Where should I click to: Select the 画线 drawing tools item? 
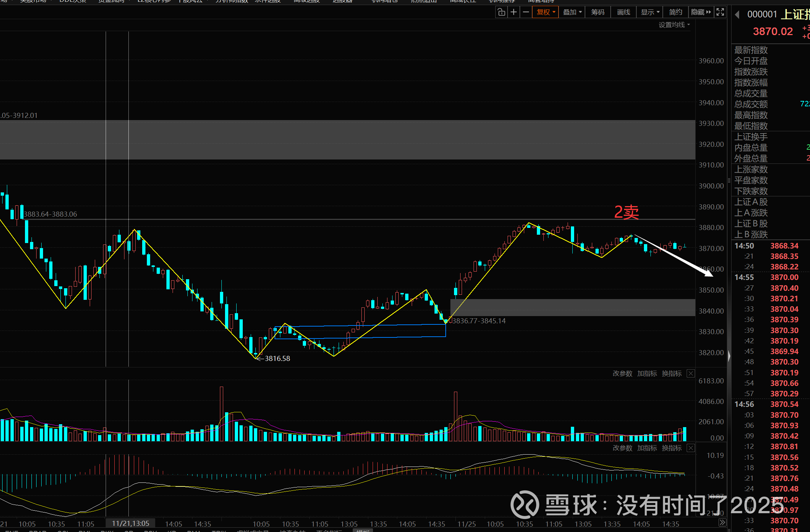[x=624, y=12]
